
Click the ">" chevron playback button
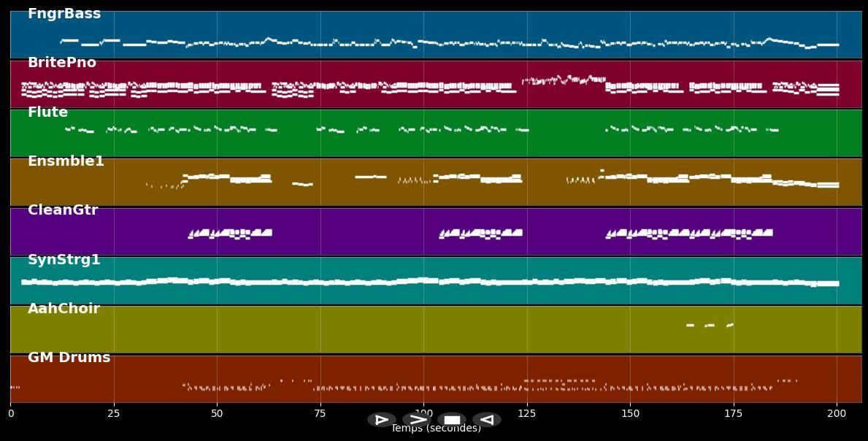[x=417, y=419]
